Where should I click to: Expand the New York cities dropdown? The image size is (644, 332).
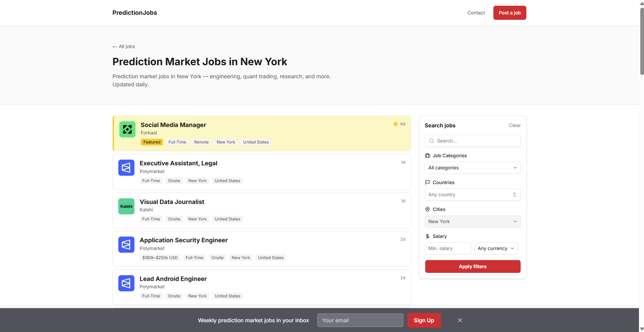473,221
